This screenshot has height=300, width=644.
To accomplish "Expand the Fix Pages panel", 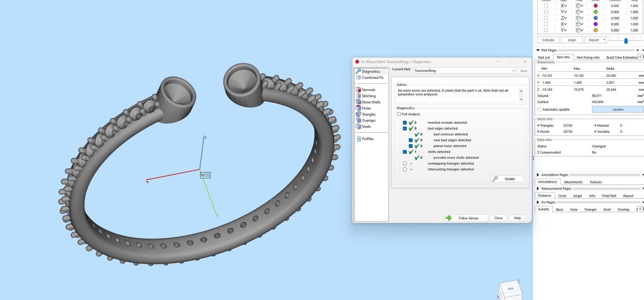I will (x=538, y=202).
